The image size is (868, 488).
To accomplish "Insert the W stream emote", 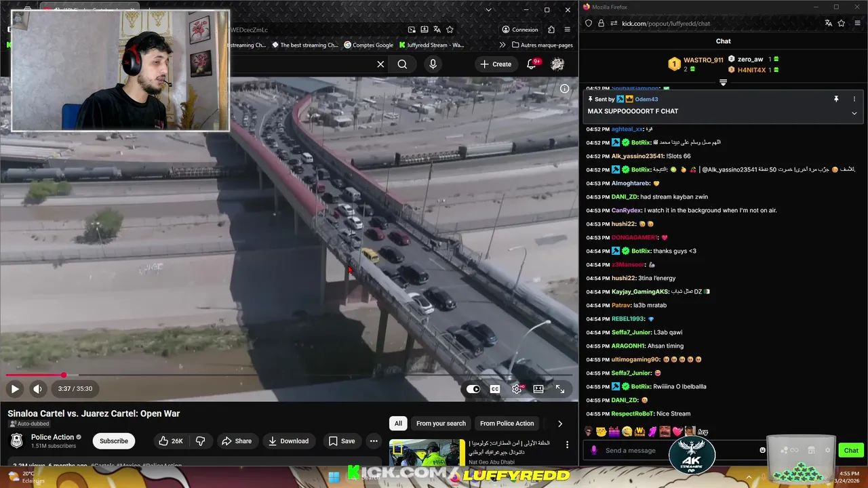I will coord(639,432).
